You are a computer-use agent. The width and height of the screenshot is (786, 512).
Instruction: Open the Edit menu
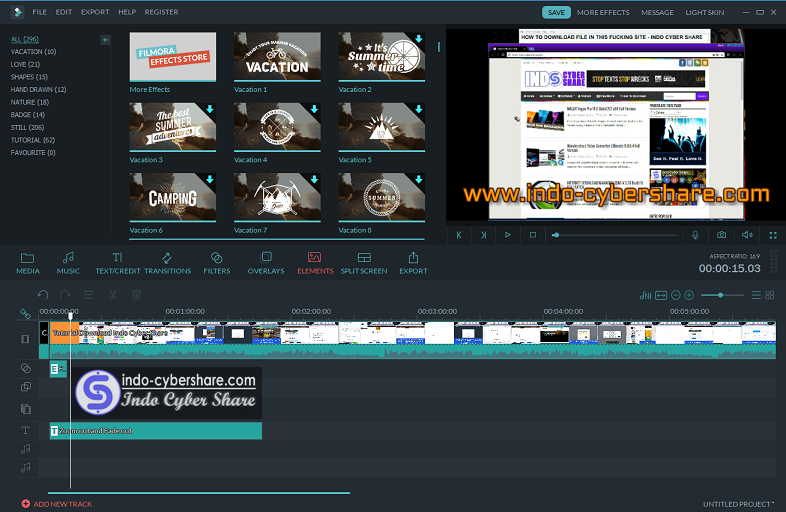tap(64, 12)
